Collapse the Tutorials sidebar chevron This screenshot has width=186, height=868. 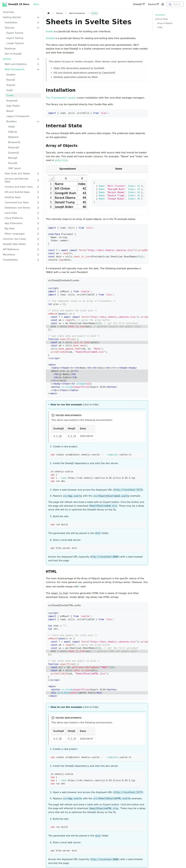[38, 28]
